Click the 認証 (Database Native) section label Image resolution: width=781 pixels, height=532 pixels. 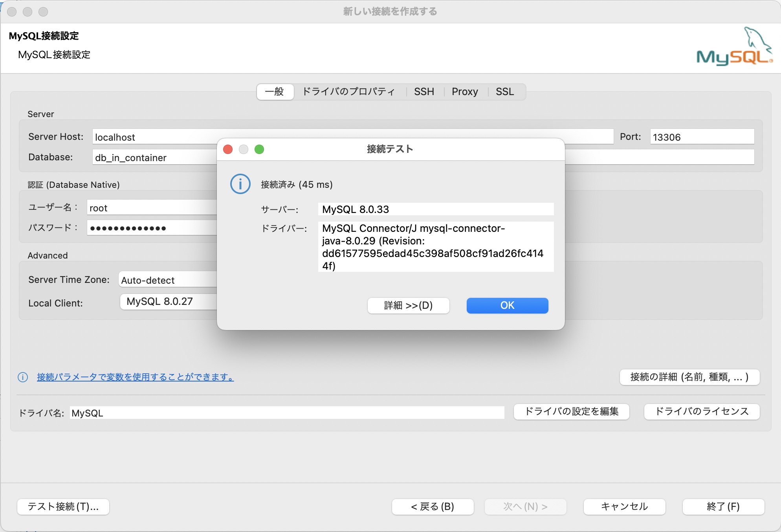74,185
